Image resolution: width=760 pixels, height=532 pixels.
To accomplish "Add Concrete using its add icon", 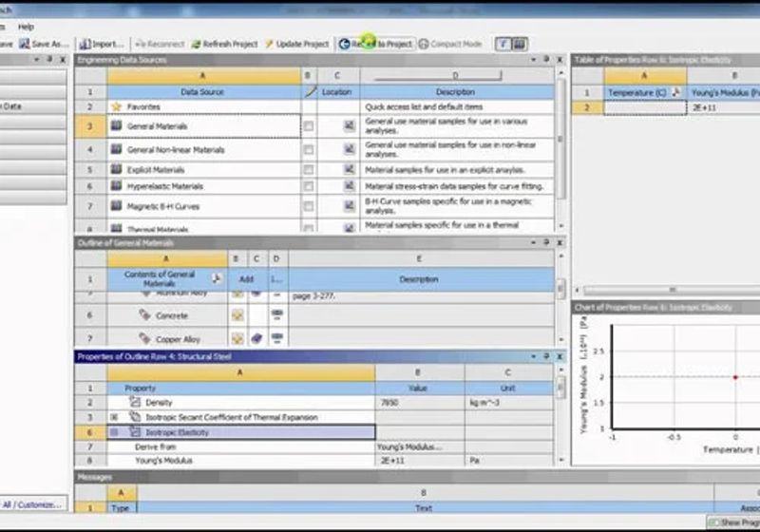I will point(237,315).
